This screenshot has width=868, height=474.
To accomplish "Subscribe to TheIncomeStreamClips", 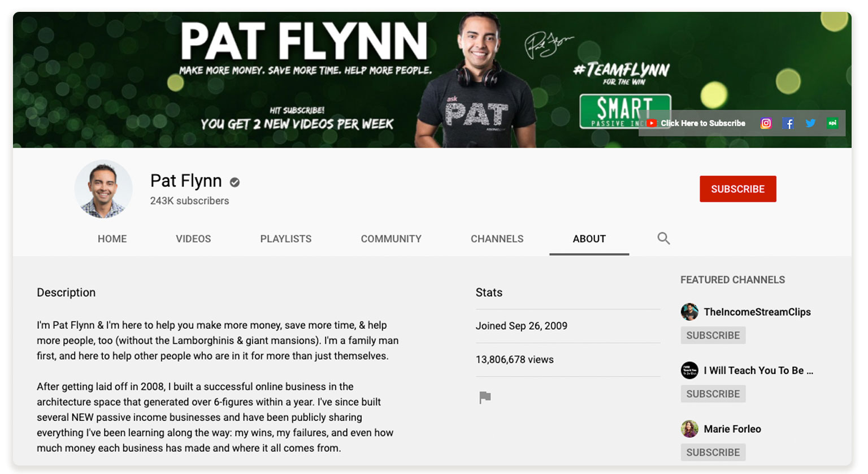I will [x=713, y=336].
